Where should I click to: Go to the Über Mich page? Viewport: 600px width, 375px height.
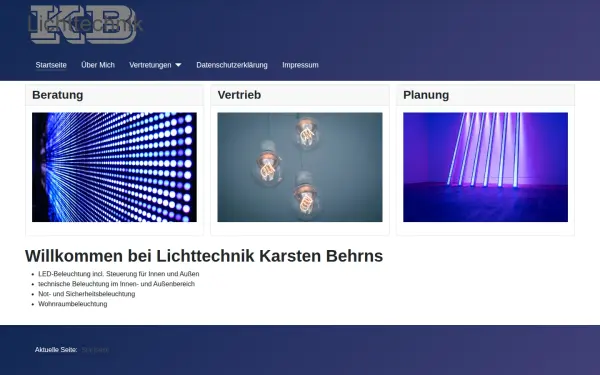(x=98, y=65)
